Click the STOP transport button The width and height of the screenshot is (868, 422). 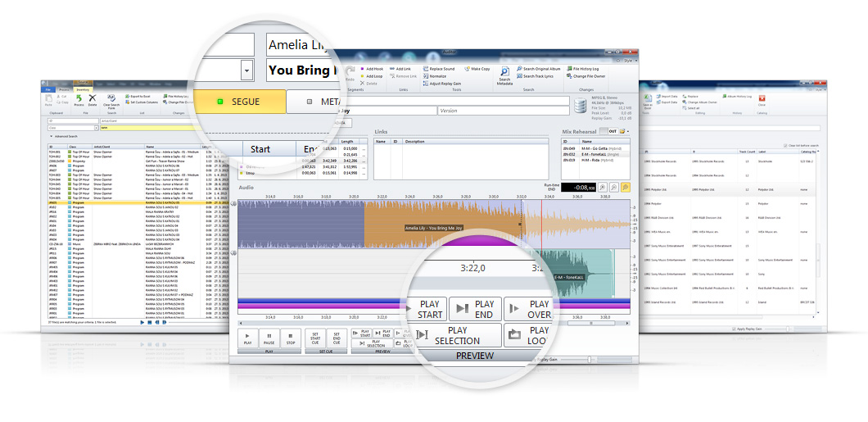pos(291,338)
